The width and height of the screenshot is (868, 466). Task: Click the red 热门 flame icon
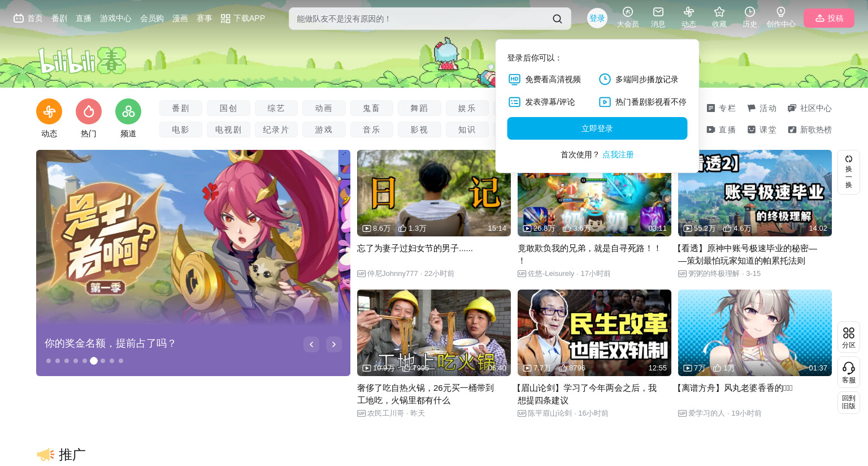coord(89,111)
